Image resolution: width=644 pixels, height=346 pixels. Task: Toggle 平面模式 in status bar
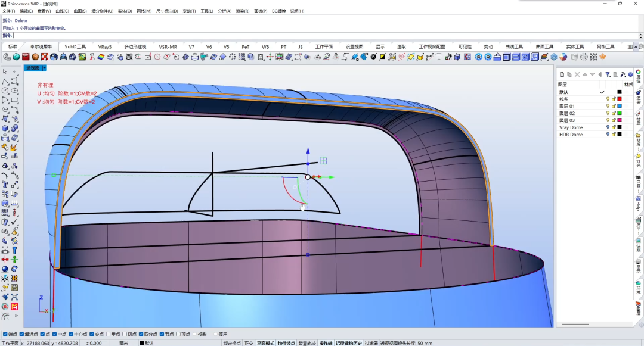(x=266, y=343)
